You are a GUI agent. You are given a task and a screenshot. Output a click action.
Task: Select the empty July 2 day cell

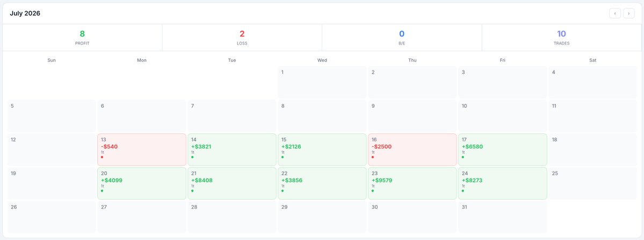coord(413,82)
